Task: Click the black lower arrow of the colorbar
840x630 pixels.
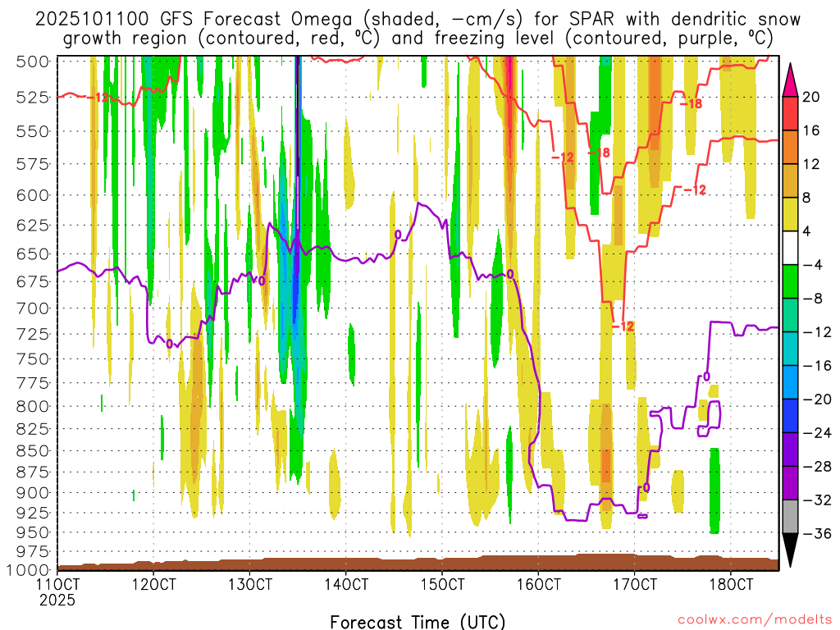Action: [790, 550]
